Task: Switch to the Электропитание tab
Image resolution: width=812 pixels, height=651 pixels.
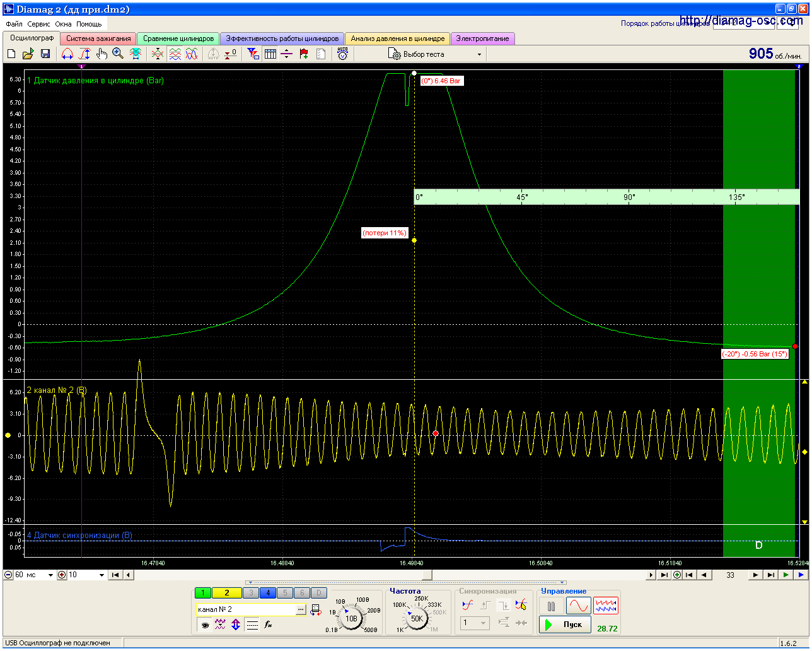Action: coord(482,38)
